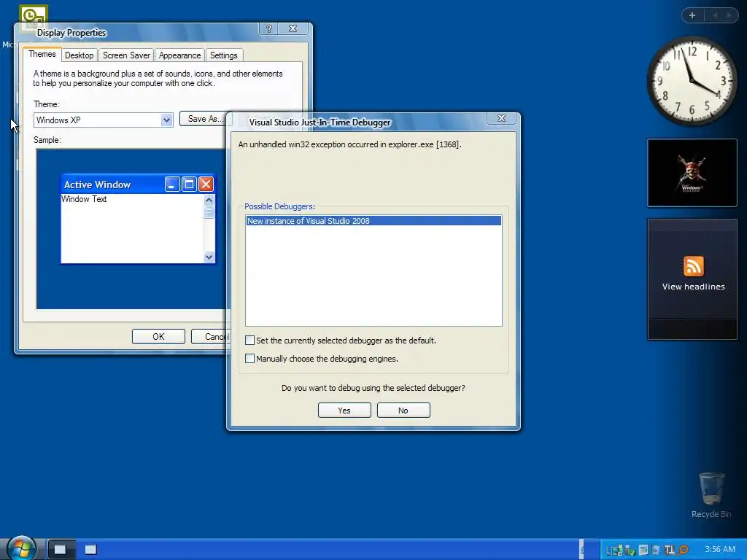
Task: Click the RSS feed headlines icon
Action: (693, 266)
